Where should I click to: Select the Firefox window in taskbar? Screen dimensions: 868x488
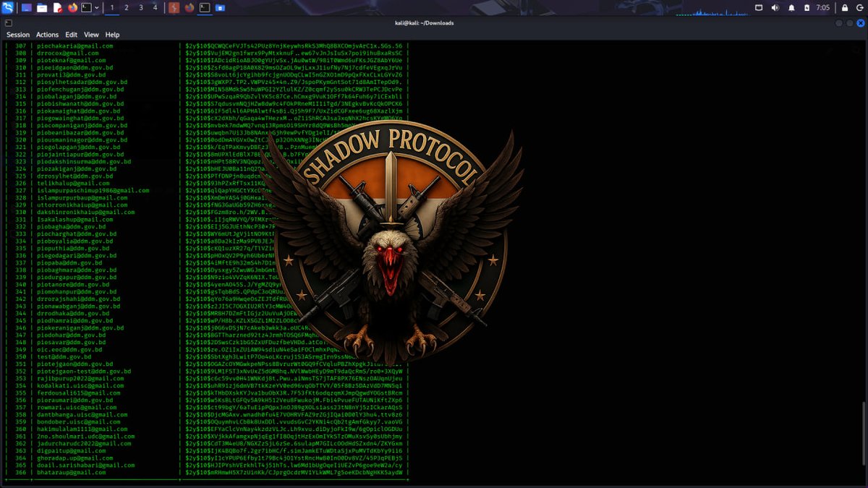[x=190, y=8]
